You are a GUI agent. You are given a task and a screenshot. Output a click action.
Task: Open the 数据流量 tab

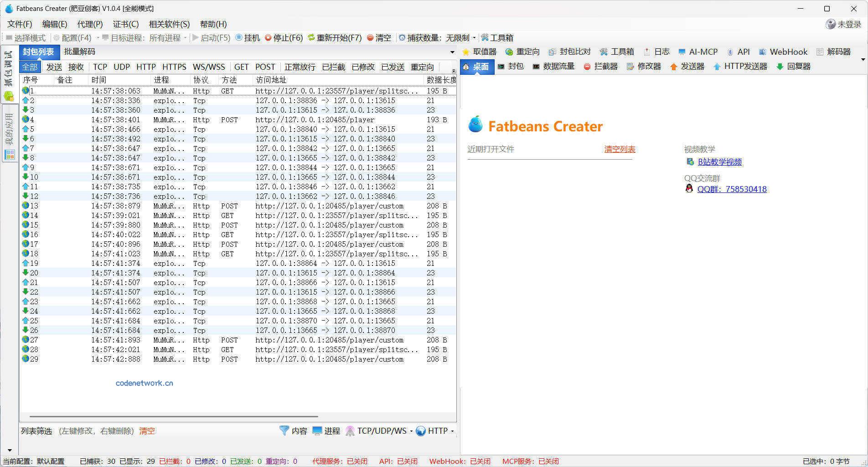point(553,67)
